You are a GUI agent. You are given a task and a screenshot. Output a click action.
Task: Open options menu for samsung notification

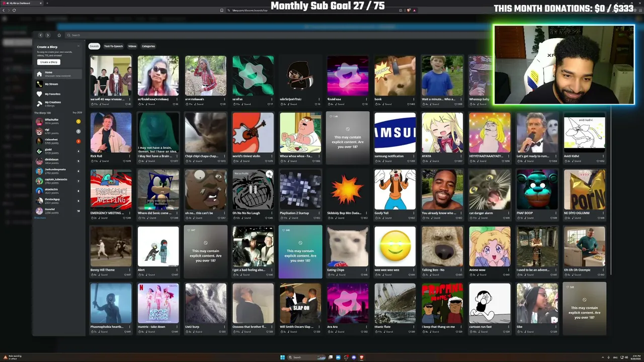tap(414, 156)
